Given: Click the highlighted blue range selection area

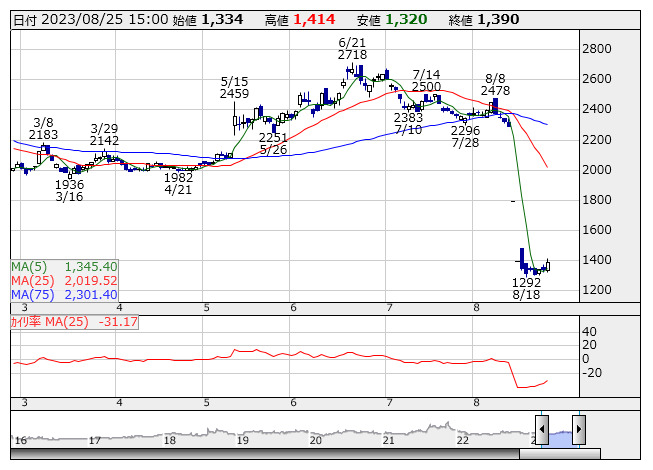Looking at the screenshot, I should point(561,438).
